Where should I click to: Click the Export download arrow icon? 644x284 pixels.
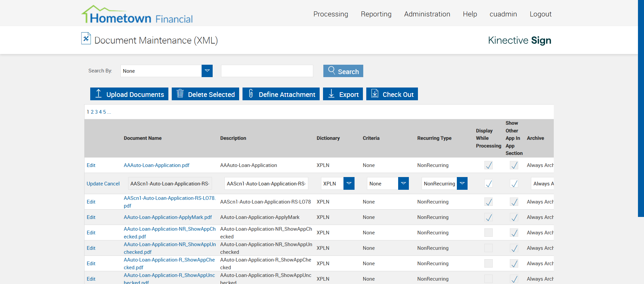click(x=331, y=94)
